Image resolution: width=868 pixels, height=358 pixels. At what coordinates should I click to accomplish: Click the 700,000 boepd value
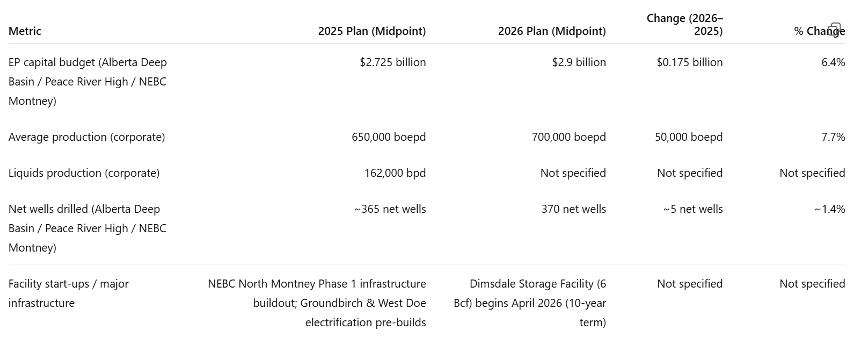(x=569, y=137)
